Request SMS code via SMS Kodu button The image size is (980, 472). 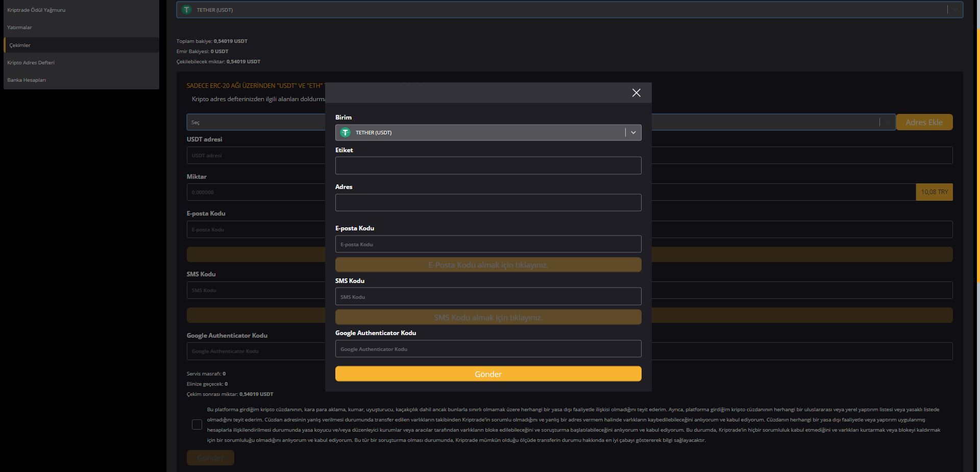[488, 317]
